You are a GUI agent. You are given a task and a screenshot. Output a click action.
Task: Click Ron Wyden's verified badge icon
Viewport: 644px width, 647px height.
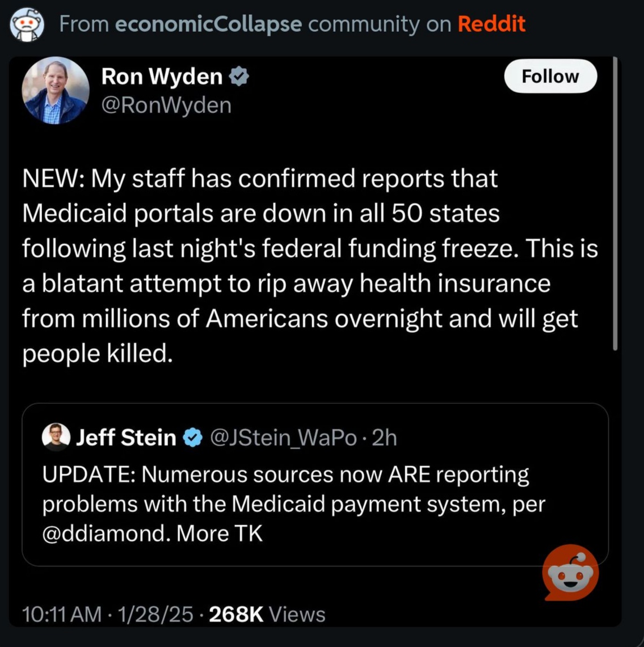point(239,77)
